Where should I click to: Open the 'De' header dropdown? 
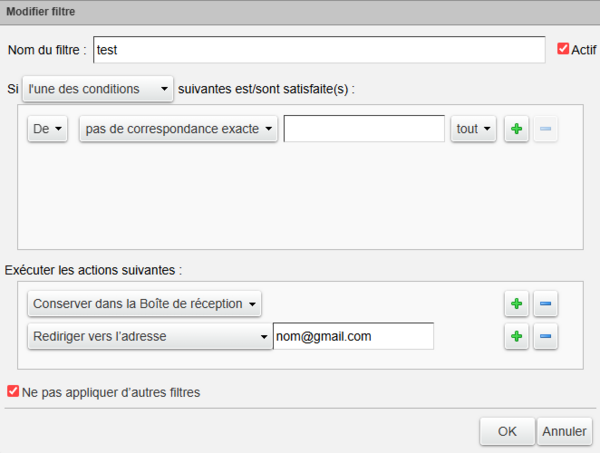tap(47, 129)
